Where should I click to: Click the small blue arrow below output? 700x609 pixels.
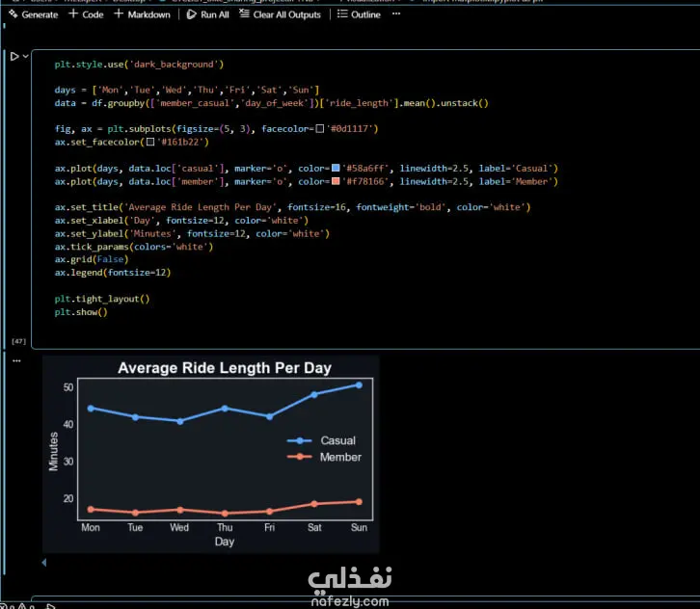click(43, 563)
